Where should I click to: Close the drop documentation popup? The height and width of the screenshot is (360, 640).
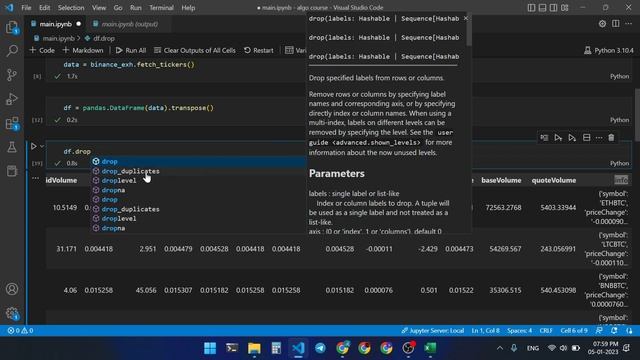pyautogui.click(x=466, y=18)
